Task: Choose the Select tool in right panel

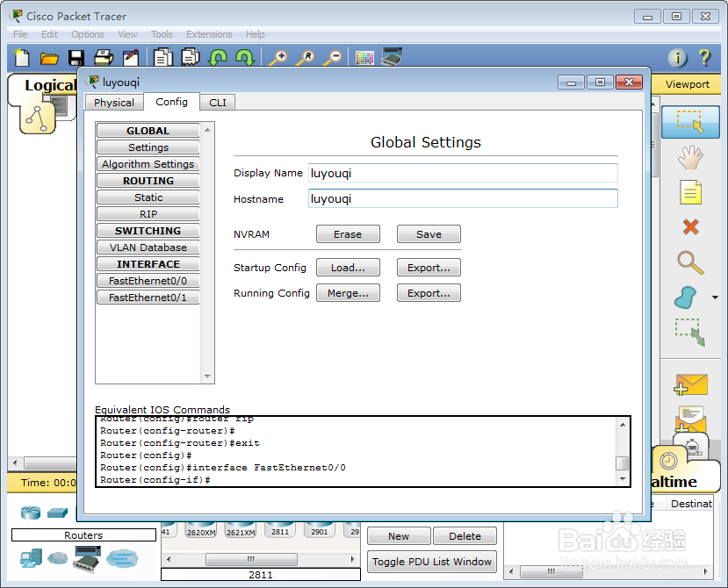Action: (x=690, y=122)
